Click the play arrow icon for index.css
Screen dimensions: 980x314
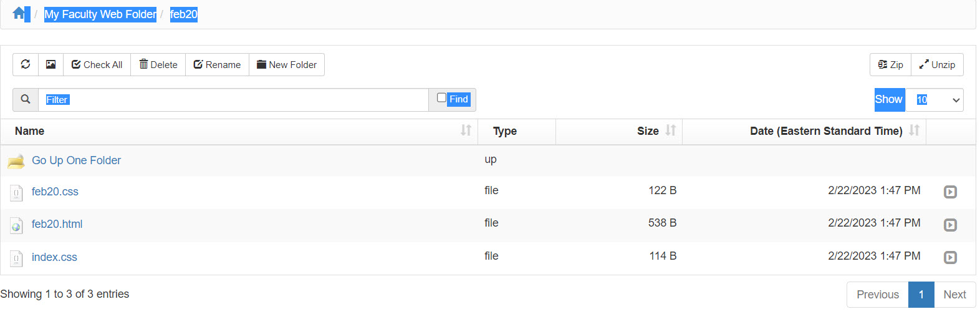(x=950, y=257)
